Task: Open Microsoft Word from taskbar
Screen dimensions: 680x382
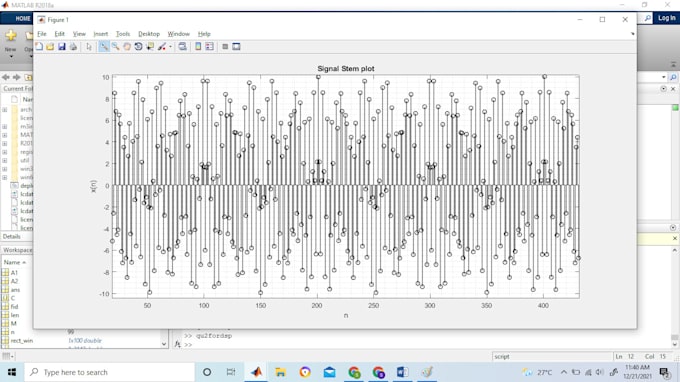Action: click(x=402, y=372)
